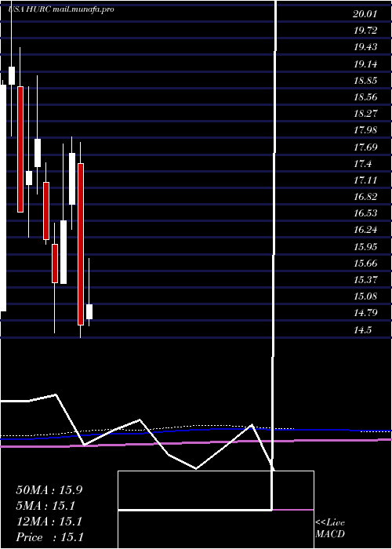Click the last small white candlestick body
Screen dimensions: 392x549
point(89,311)
